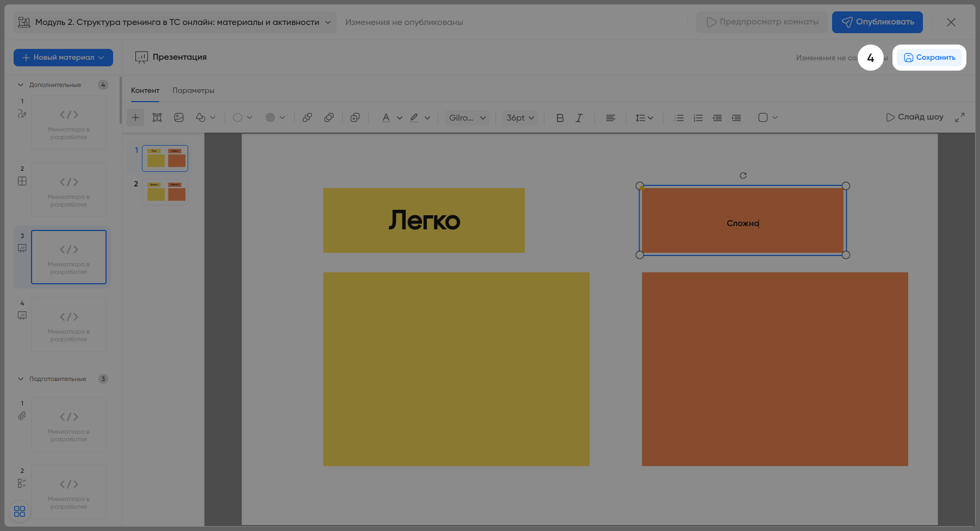Click the insert image icon

(179, 117)
